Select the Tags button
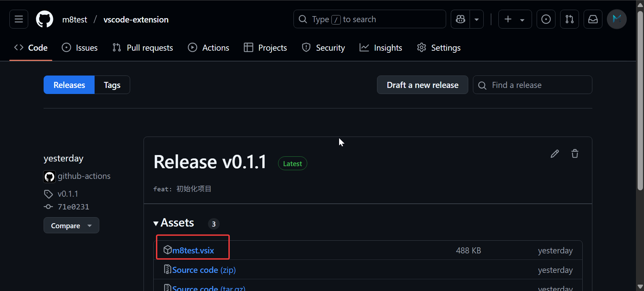 pos(112,85)
